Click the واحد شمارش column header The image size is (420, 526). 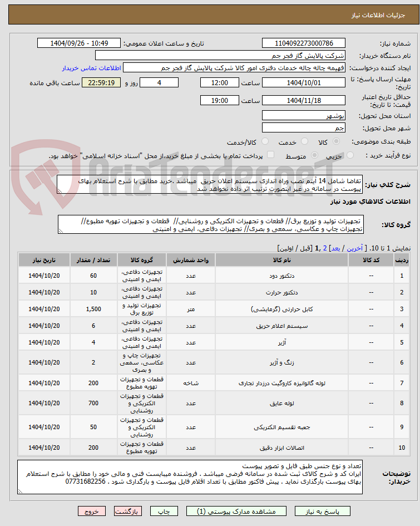[x=191, y=260]
